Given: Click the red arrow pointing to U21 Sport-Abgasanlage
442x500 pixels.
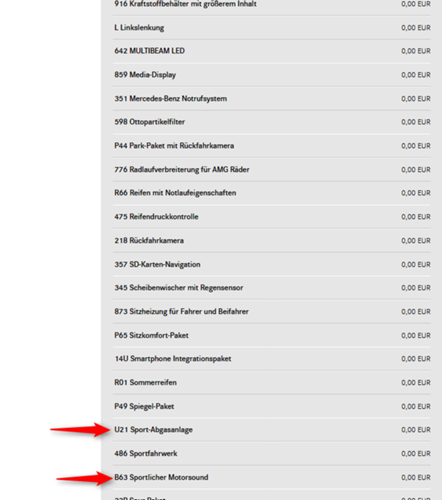Looking at the screenshot, I should pos(80,430).
